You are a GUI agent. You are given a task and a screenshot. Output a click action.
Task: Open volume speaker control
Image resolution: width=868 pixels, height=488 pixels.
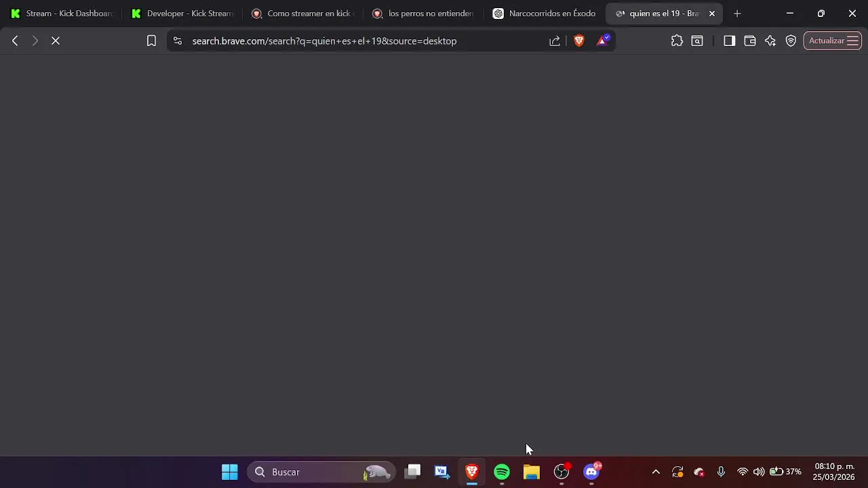pyautogui.click(x=759, y=472)
